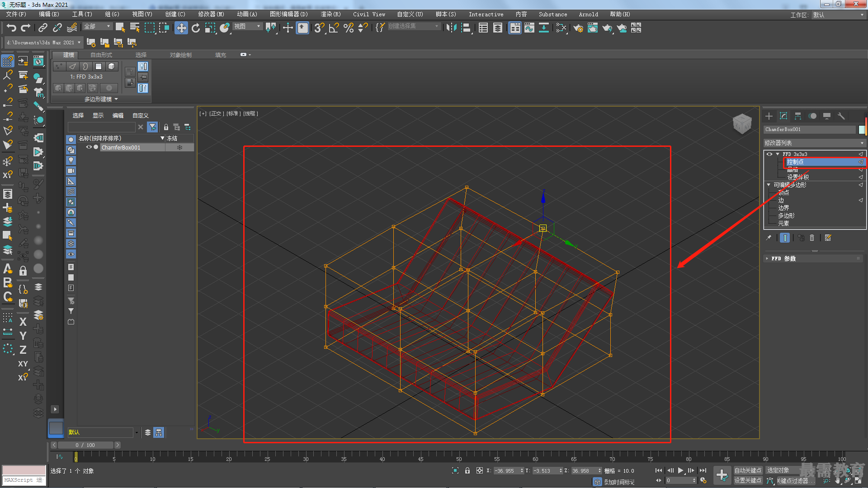Open the 文件(F) menu

(x=16, y=14)
